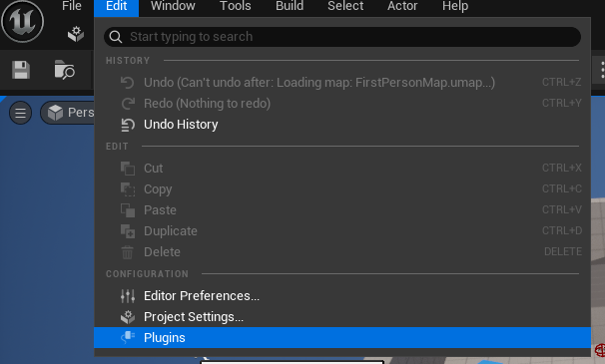This screenshot has height=364, width=605.
Task: Click the Project Settings gear icon in menu
Action: pos(128,317)
